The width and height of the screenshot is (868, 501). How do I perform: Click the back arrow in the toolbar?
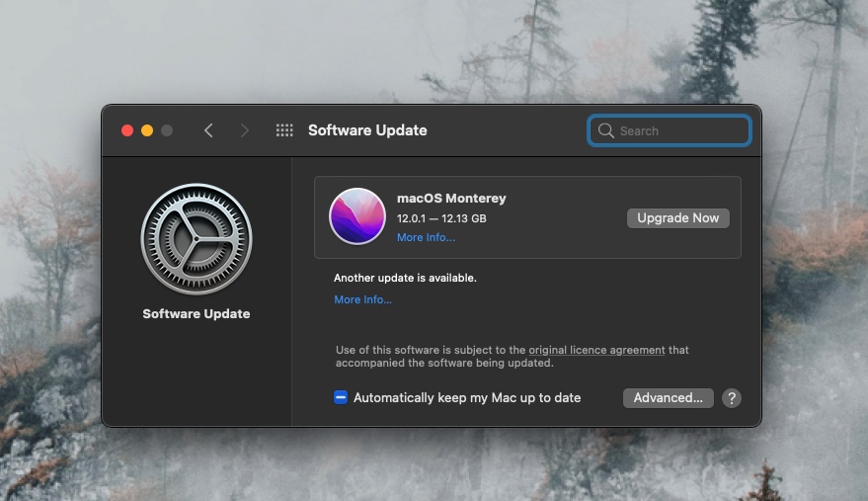click(208, 130)
